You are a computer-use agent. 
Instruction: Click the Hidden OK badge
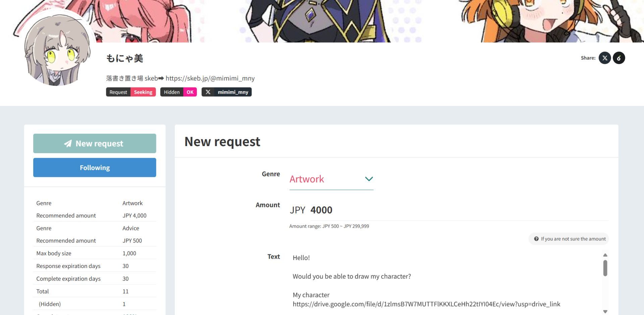click(178, 92)
